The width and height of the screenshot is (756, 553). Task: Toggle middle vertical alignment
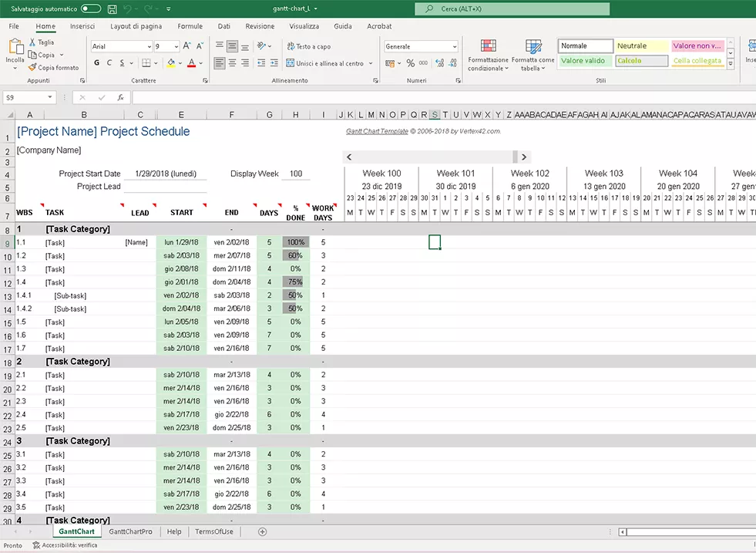pyautogui.click(x=233, y=46)
